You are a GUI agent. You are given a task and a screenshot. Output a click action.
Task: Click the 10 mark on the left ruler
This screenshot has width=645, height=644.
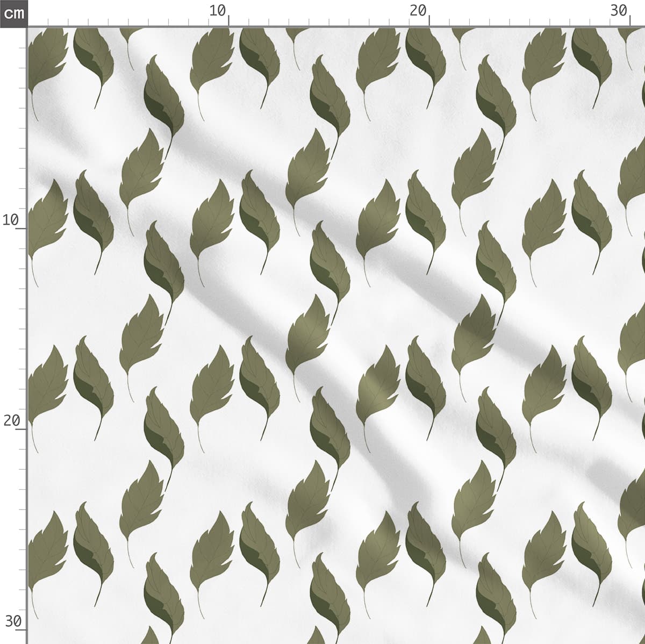[x=11, y=220]
